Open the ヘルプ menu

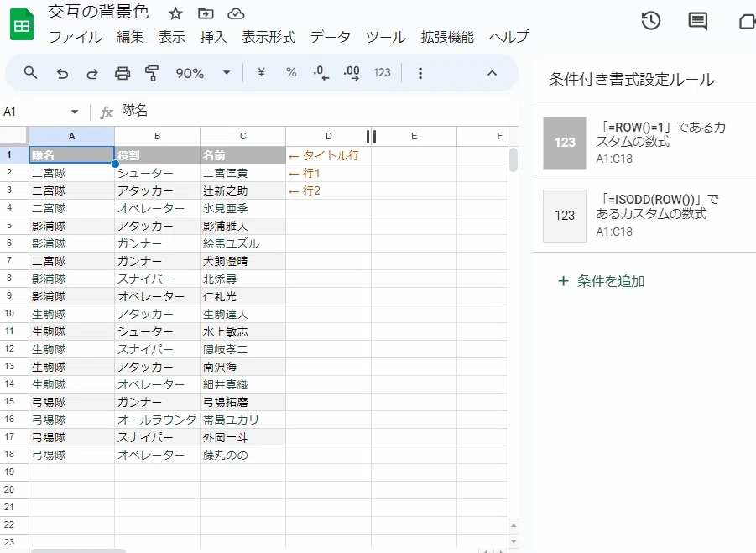(x=509, y=37)
